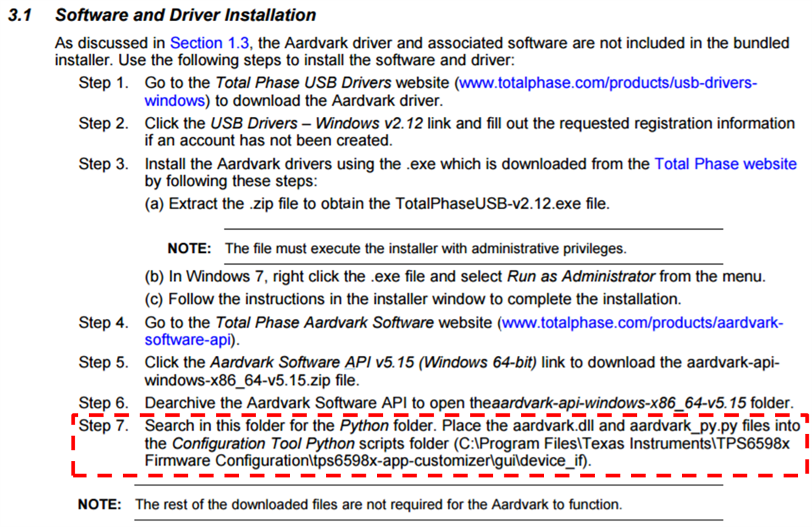Click the 'Run as Administrator' text

(581, 276)
